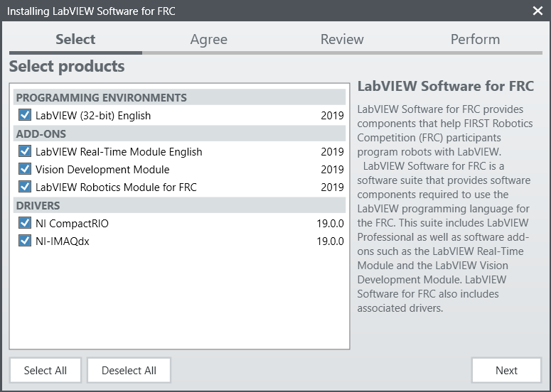This screenshot has height=392, width=551.
Task: Click the 'LabVIEW Software for FRC' description heading
Action: coord(446,86)
